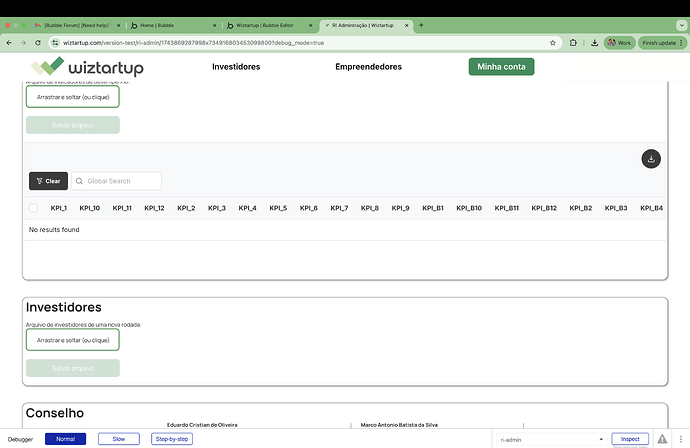
Task: Close the Wiztartup | Bubble Editor tab
Action: [311, 26]
